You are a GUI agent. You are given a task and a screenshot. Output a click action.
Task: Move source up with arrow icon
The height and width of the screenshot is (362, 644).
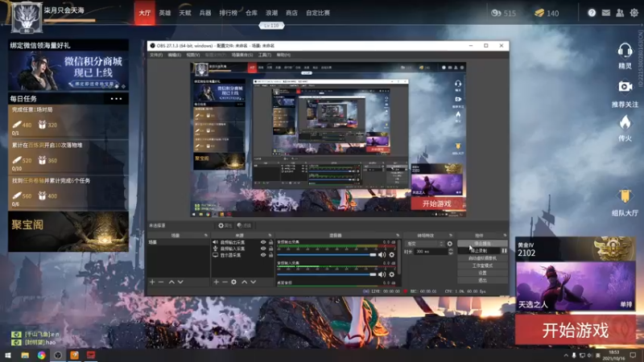pos(245,282)
